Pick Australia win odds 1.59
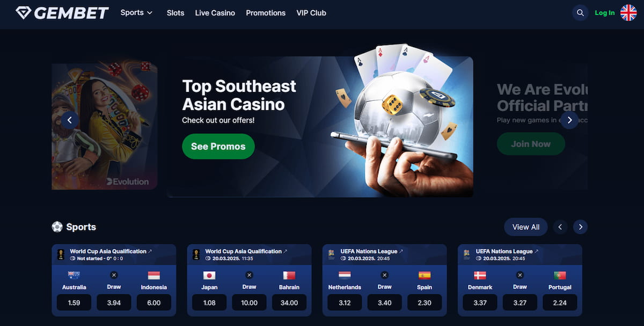Viewport: 644px width, 326px height. (74, 302)
